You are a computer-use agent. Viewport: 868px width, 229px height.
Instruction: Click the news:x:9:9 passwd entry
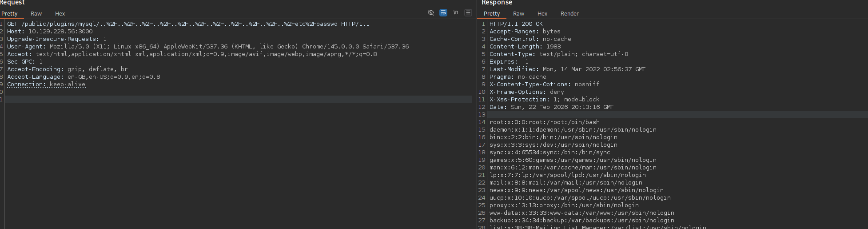[x=577, y=190]
